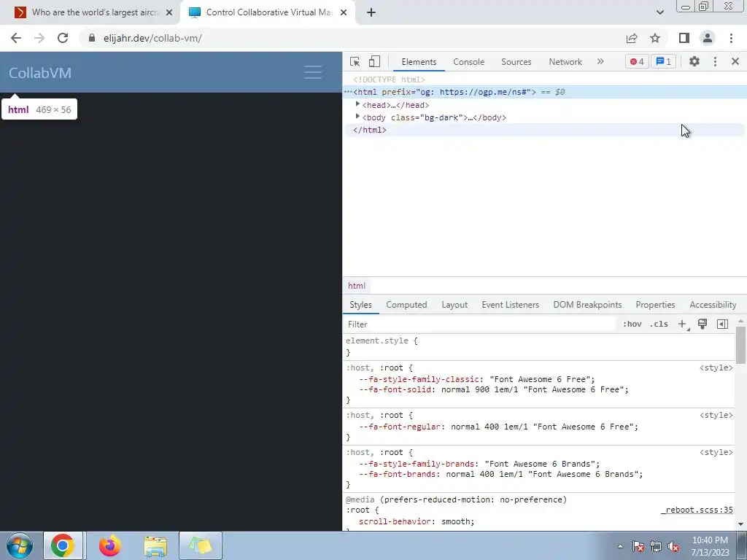
Task: Click the 4 errors counter badge
Action: (x=637, y=61)
